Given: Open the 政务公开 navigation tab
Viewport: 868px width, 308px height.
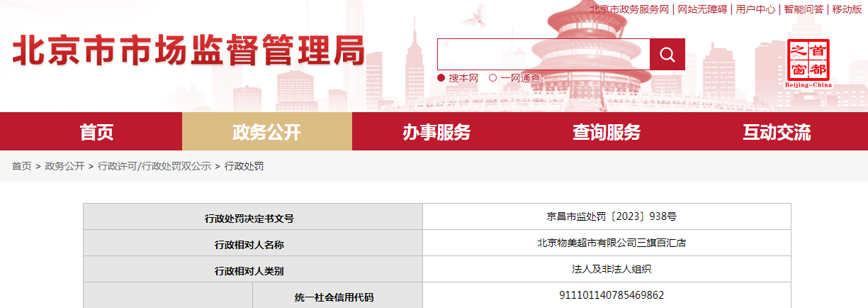Looking at the screenshot, I should pyautogui.click(x=267, y=132).
